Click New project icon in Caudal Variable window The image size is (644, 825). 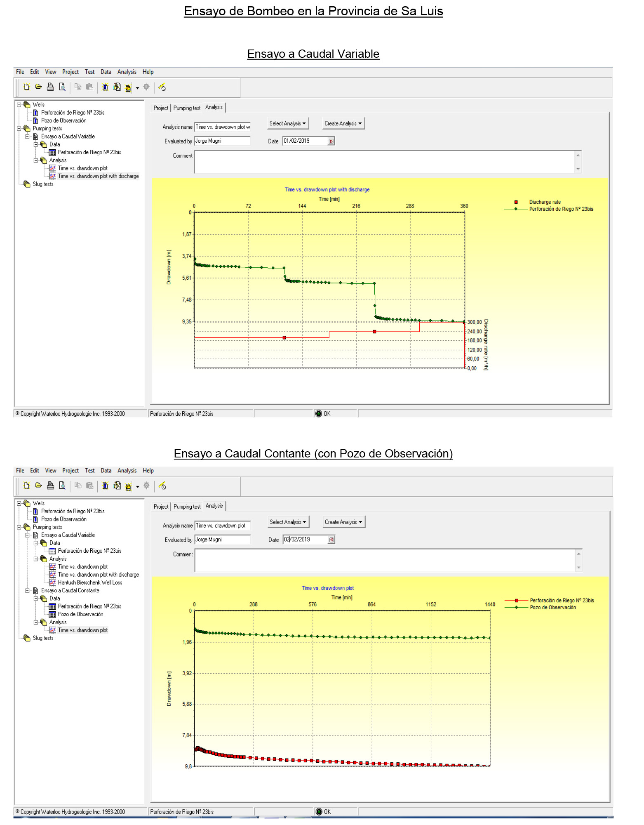coord(27,87)
